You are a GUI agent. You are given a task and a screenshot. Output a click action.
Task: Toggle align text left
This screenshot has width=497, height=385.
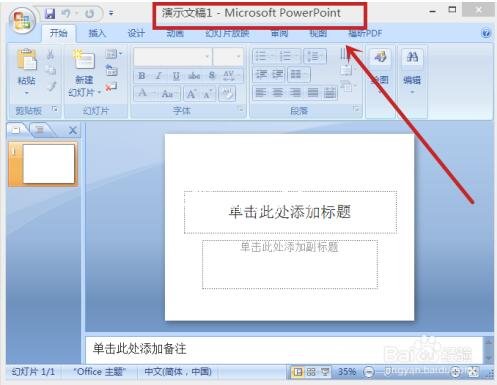tap(260, 92)
